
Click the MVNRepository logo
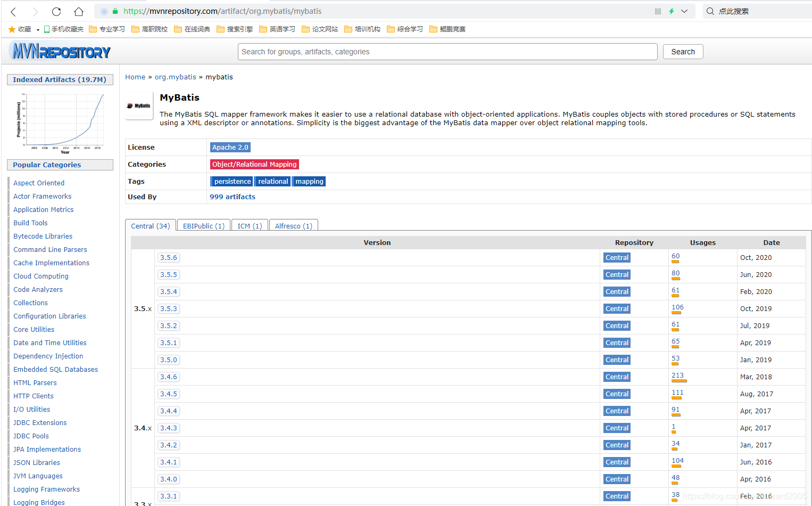pos(60,52)
